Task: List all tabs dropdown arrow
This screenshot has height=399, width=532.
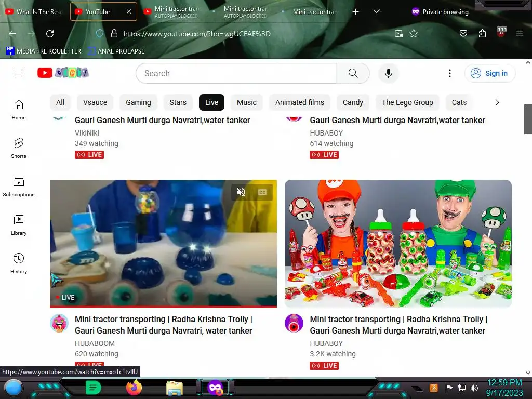Action: point(376,11)
